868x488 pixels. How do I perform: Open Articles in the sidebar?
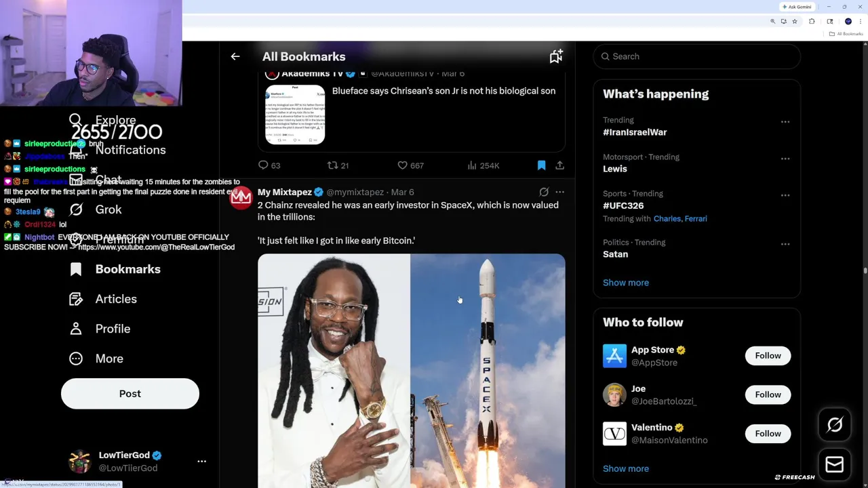coord(103,299)
